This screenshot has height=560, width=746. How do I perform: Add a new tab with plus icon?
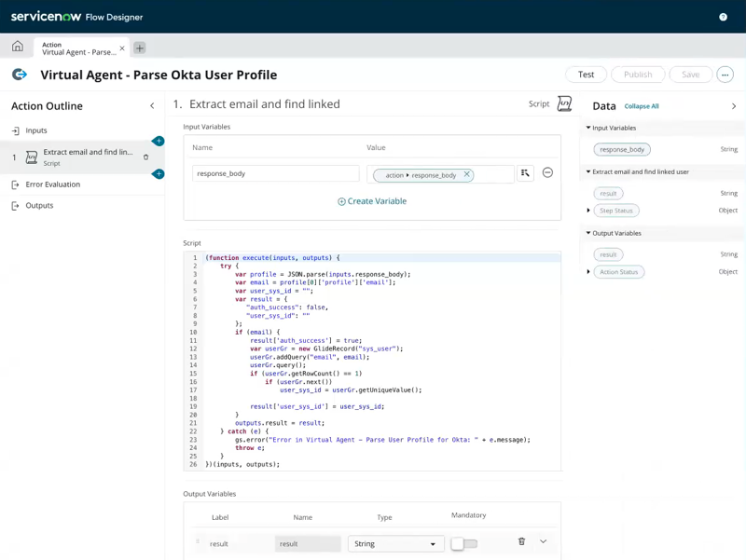(139, 48)
